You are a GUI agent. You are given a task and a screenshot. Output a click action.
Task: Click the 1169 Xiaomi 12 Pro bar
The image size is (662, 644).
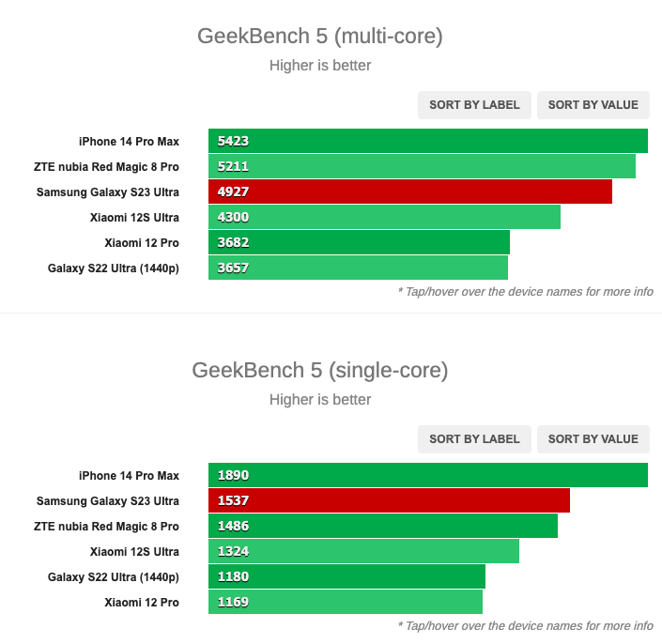[x=345, y=603]
